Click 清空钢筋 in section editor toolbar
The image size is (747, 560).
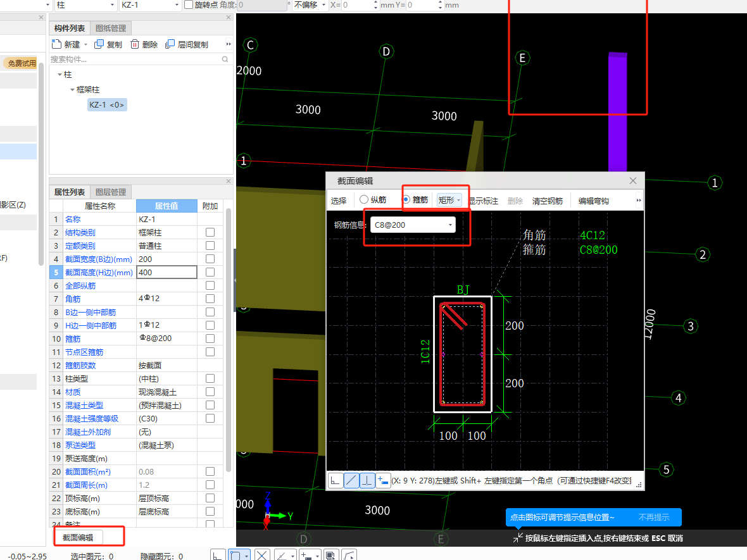click(x=548, y=201)
